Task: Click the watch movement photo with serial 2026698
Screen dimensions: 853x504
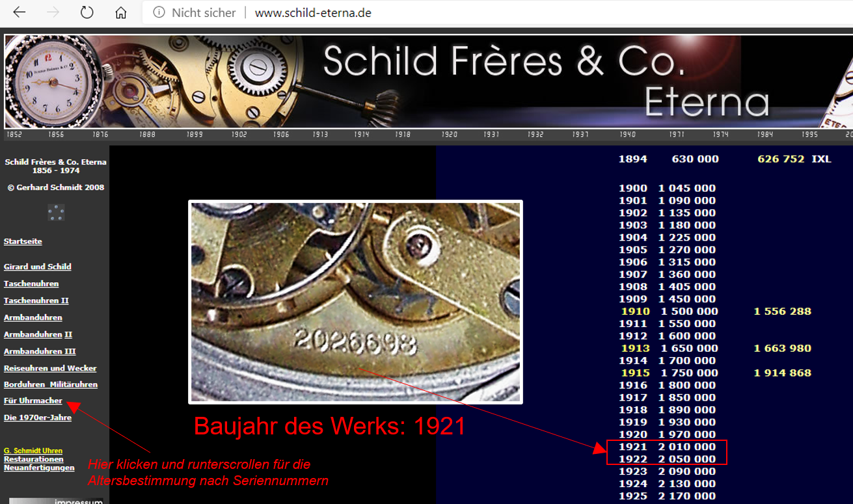Action: (x=355, y=302)
